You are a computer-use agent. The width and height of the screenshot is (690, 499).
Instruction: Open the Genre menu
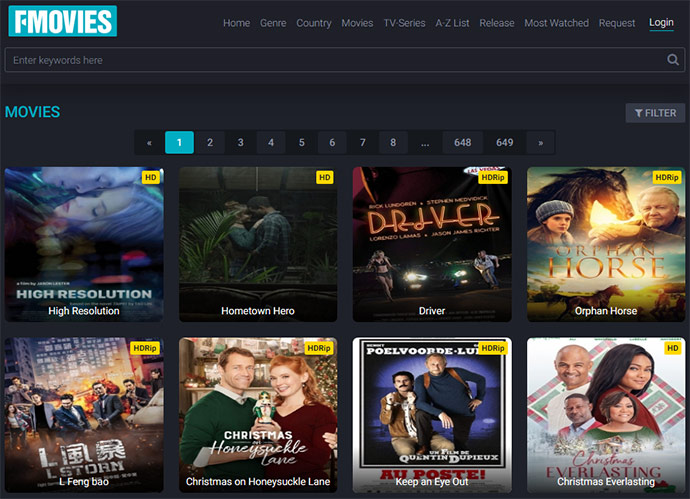point(273,23)
